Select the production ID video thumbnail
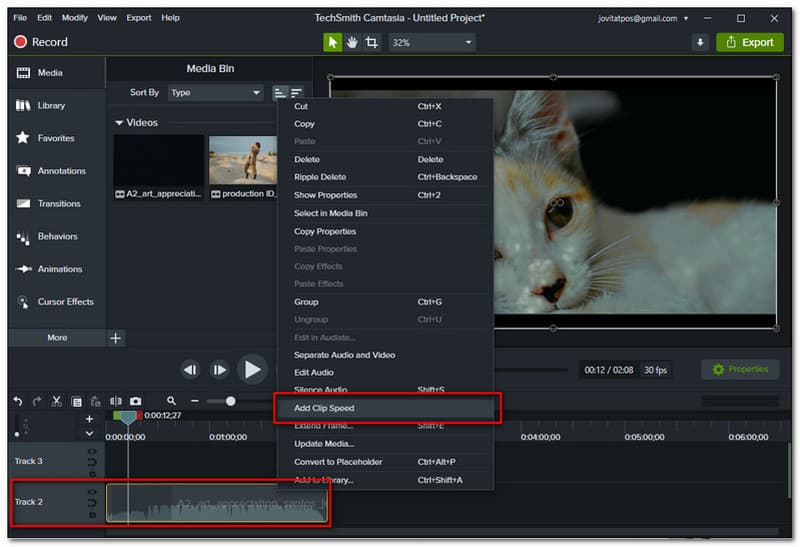The width and height of the screenshot is (800, 547). click(242, 160)
